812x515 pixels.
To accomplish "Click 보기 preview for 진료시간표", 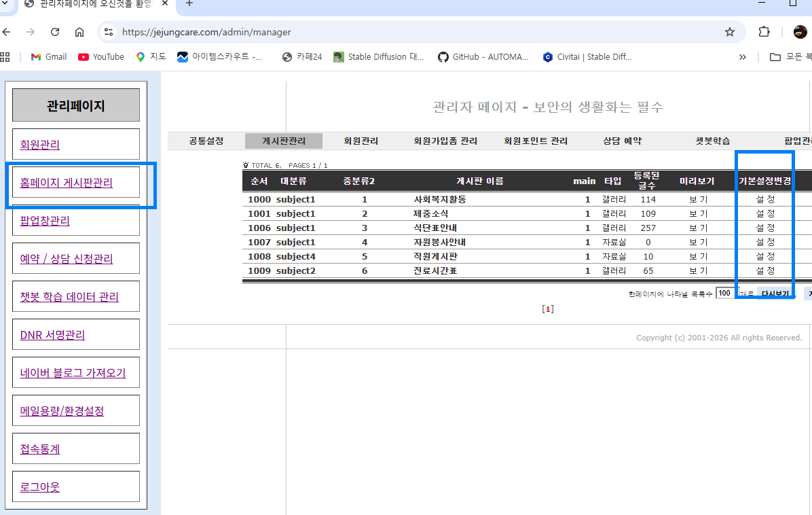I will [x=698, y=270].
